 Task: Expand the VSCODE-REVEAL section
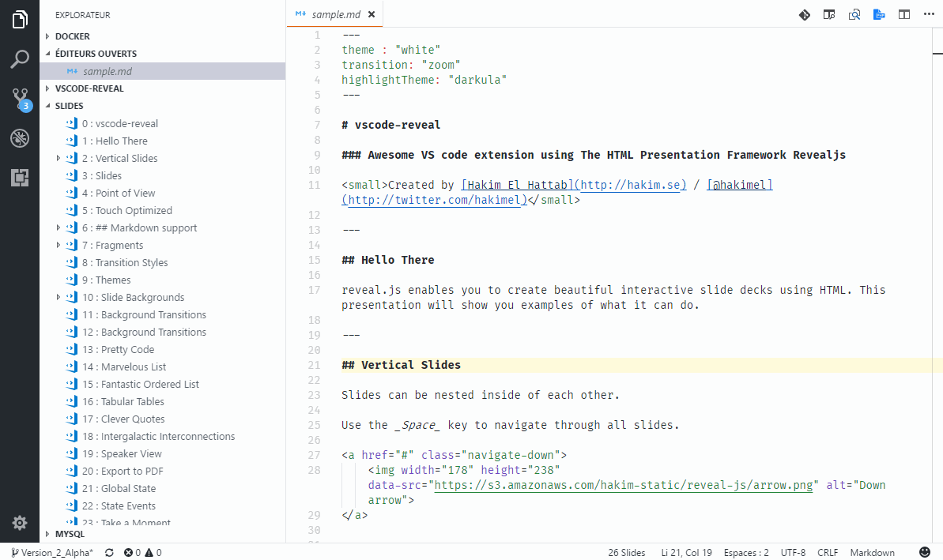coord(47,88)
